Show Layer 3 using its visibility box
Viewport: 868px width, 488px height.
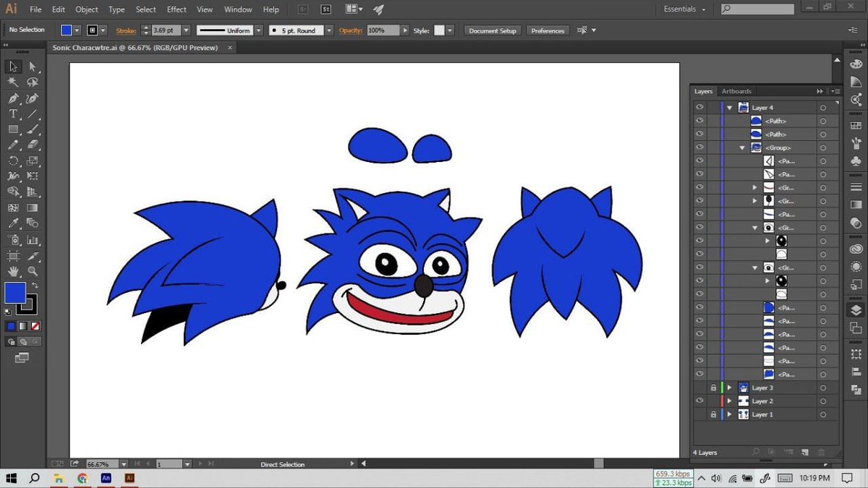tap(699, 388)
